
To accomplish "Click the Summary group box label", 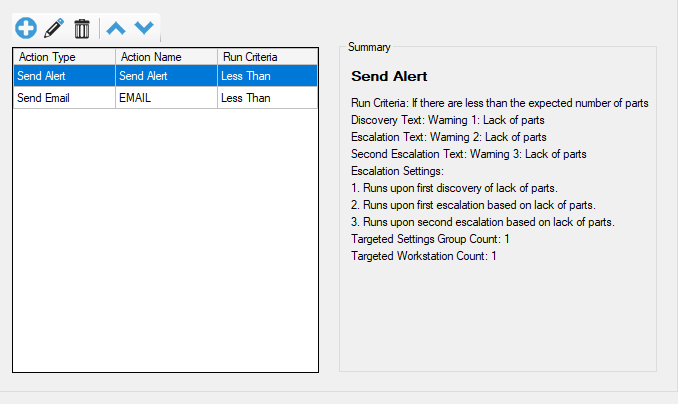I will tap(369, 47).
